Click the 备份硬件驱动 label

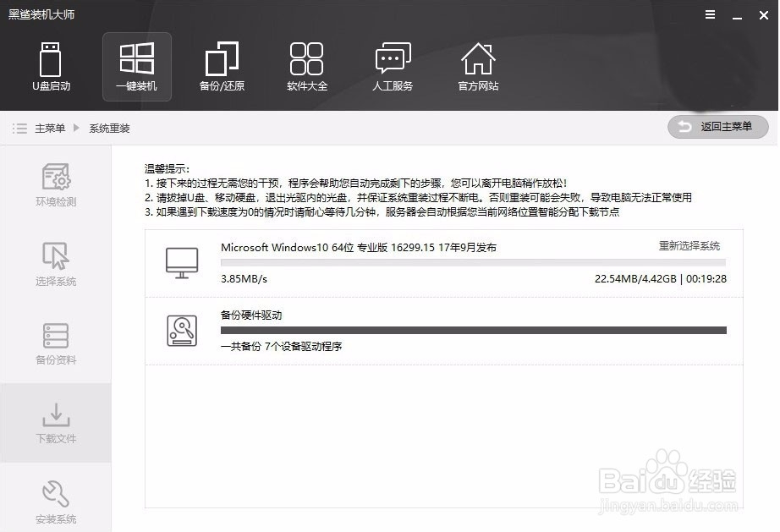[x=251, y=315]
